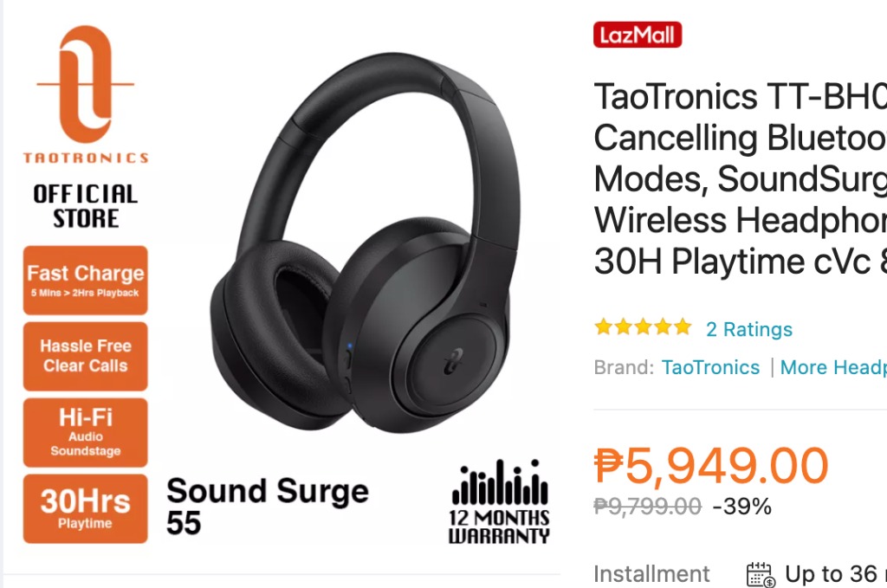
Task: Click the Installment label
Action: coord(651,574)
